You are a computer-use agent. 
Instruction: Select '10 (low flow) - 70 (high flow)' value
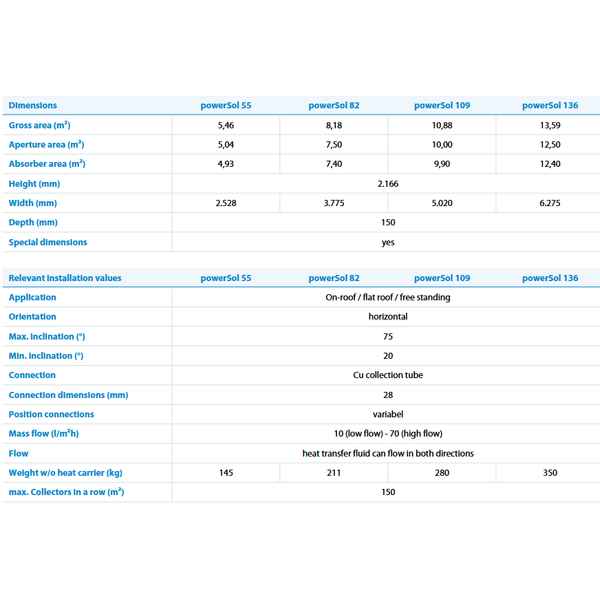pos(388,434)
